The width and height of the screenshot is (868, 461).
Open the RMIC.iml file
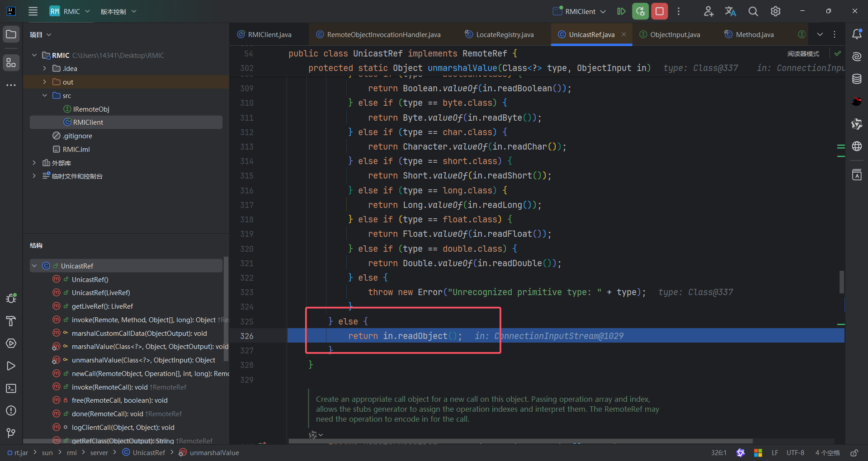(x=76, y=149)
